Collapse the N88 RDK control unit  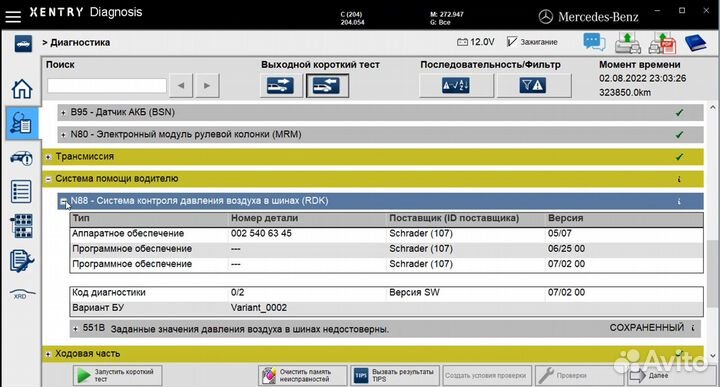coord(63,201)
